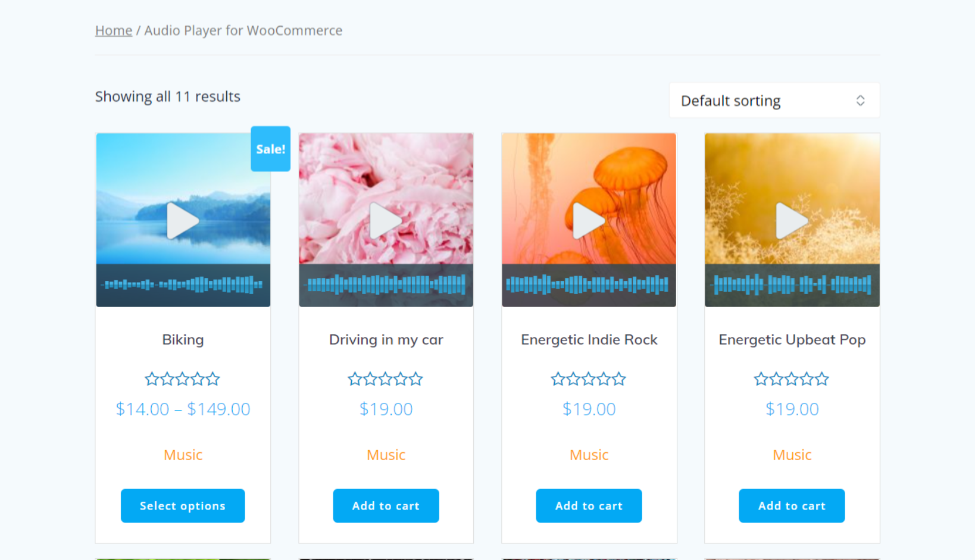Rate Energetic Indie Rock three stars
Viewport: 975px width, 560px height.
589,378
